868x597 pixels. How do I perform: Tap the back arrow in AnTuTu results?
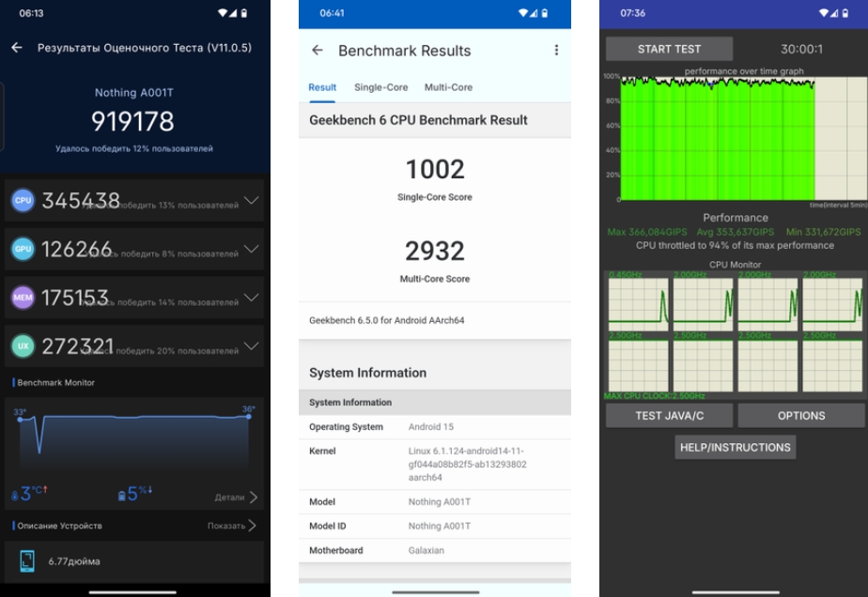coord(17,48)
